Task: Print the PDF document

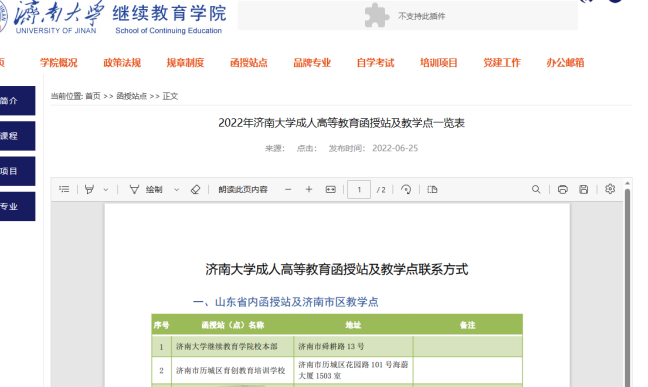Action: 562,189
